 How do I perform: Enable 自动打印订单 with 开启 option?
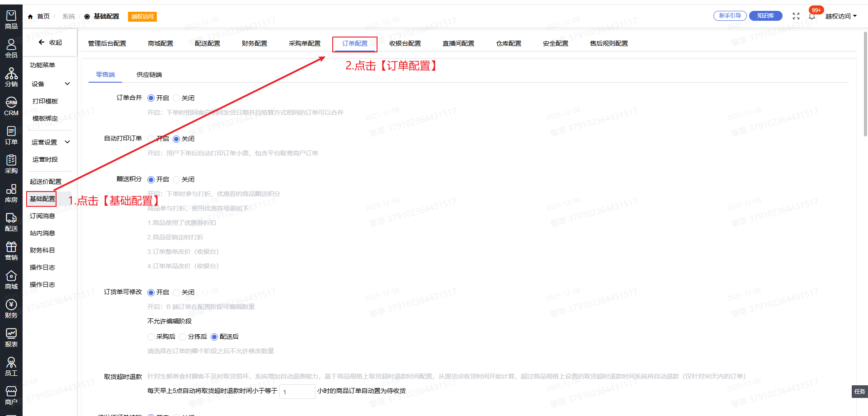click(151, 139)
